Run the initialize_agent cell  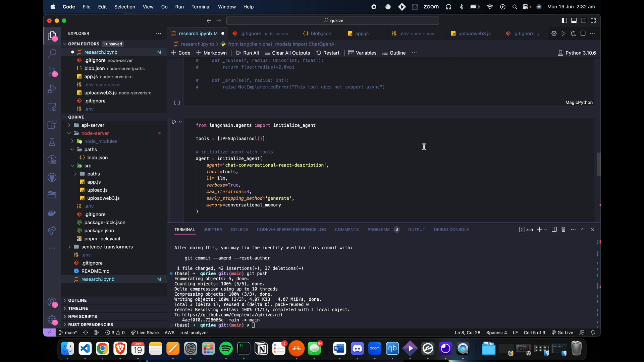174,122
